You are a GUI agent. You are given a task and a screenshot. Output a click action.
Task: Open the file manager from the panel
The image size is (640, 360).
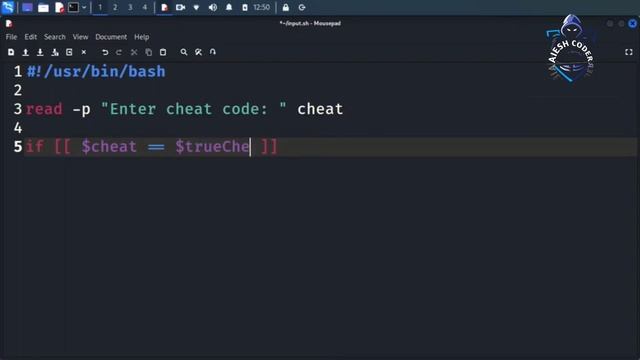click(x=43, y=7)
